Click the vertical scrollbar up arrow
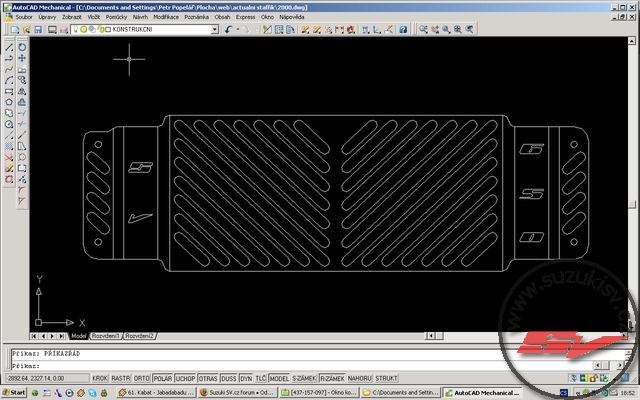 tap(631, 41)
